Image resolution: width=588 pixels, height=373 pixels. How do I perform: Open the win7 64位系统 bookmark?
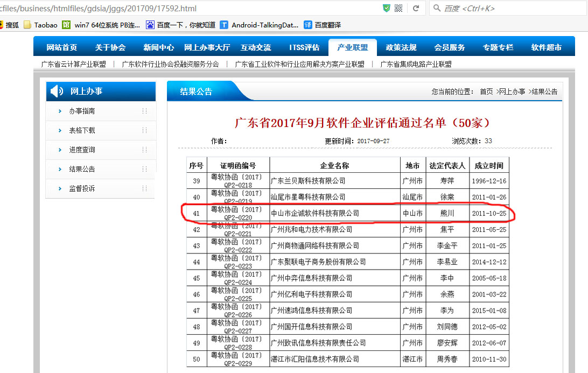[101, 25]
